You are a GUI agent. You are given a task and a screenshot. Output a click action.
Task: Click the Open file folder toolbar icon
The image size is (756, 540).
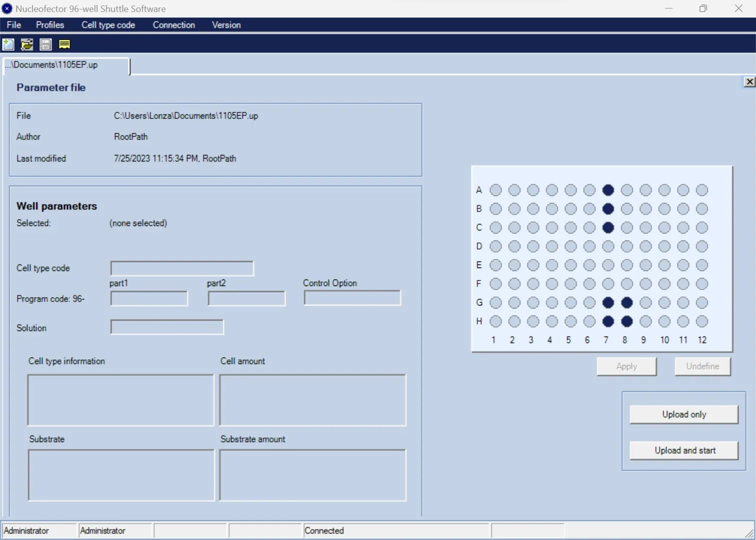(27, 44)
